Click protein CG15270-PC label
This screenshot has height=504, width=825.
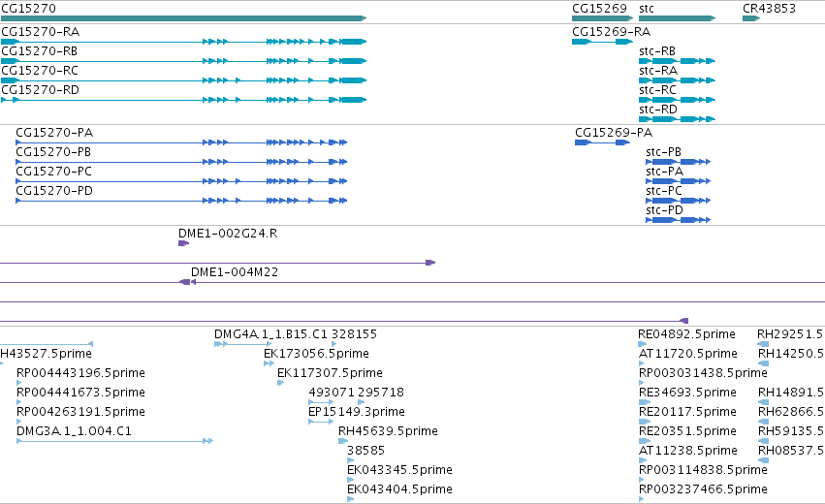53,172
